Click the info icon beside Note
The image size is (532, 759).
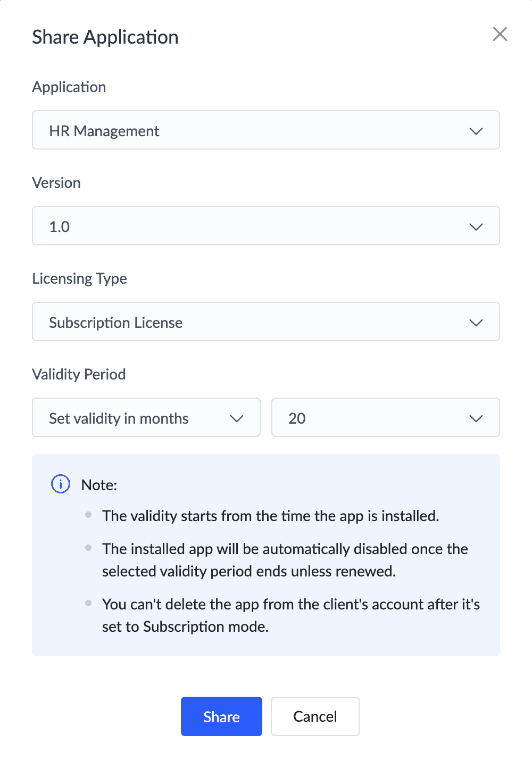(61, 484)
